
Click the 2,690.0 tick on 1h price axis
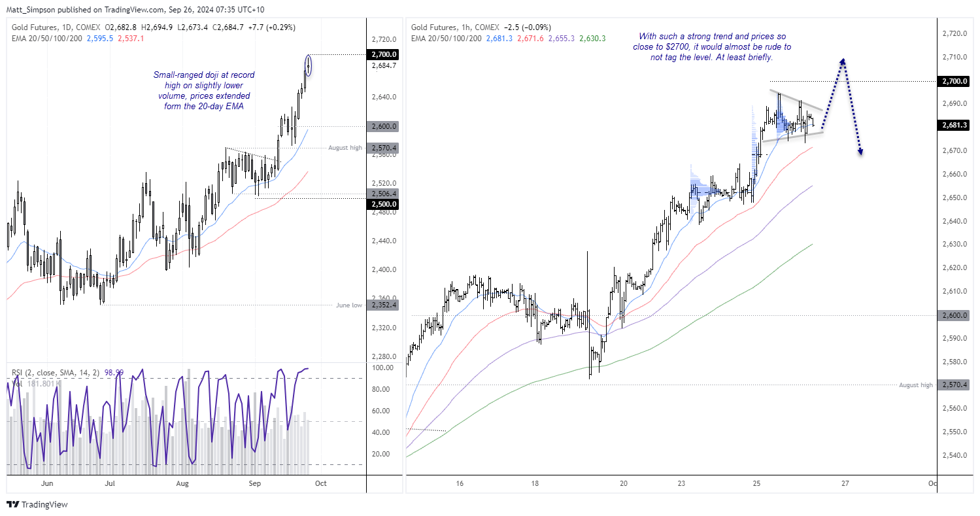pos(956,103)
